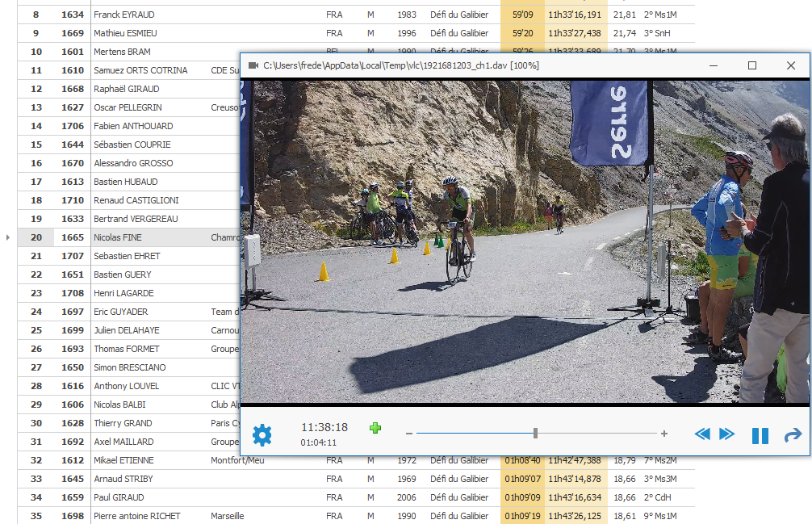This screenshot has width=812, height=524.
Task: Minimize the video player window
Action: 714,65
